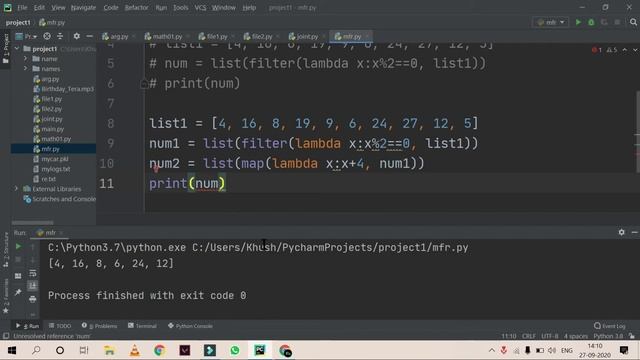Open run panel settings gear
This screenshot has width=640, height=360.
click(x=621, y=232)
